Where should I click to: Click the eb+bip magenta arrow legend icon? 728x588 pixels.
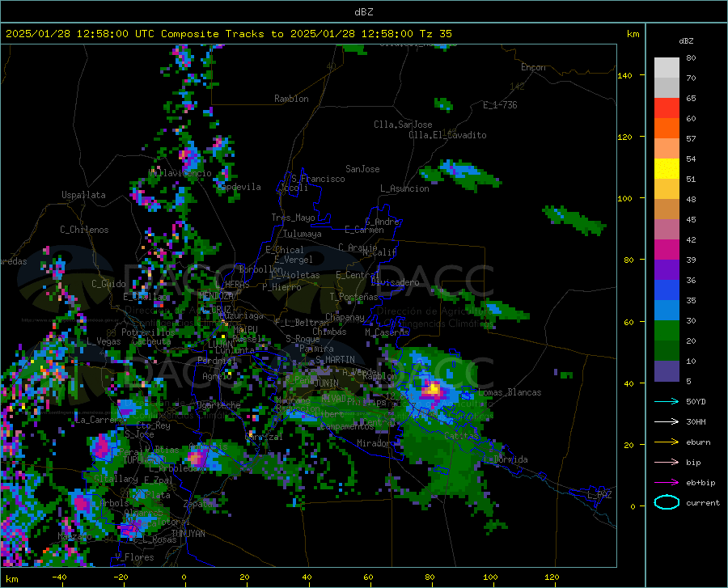pos(667,483)
